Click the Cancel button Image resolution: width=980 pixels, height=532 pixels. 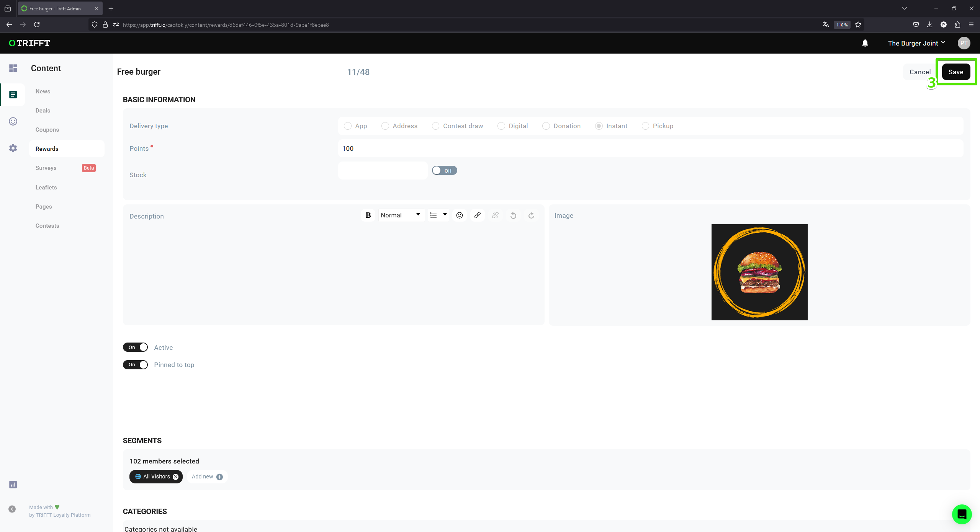pos(920,72)
